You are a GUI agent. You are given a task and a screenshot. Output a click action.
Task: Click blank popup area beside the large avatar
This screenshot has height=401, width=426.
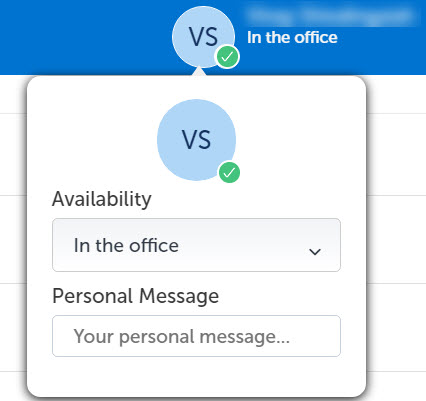click(293, 140)
